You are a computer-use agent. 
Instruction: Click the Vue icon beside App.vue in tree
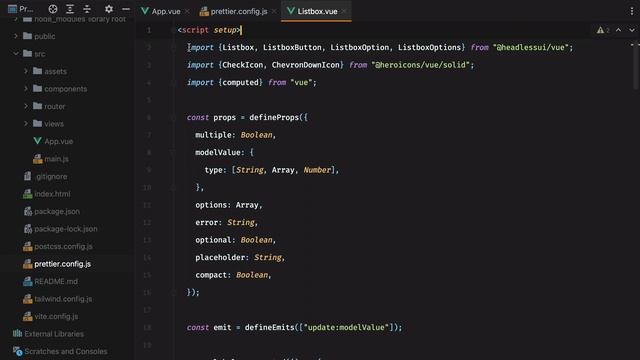pyautogui.click(x=38, y=141)
